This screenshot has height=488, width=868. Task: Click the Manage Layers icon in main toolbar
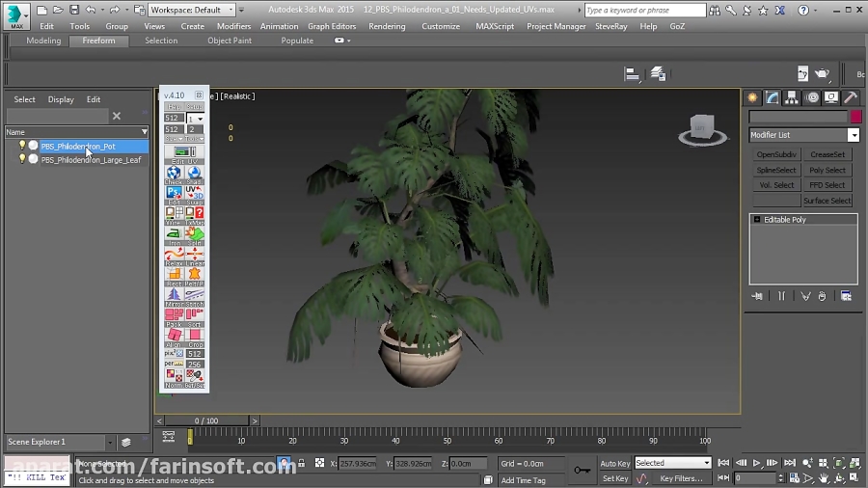click(x=658, y=73)
